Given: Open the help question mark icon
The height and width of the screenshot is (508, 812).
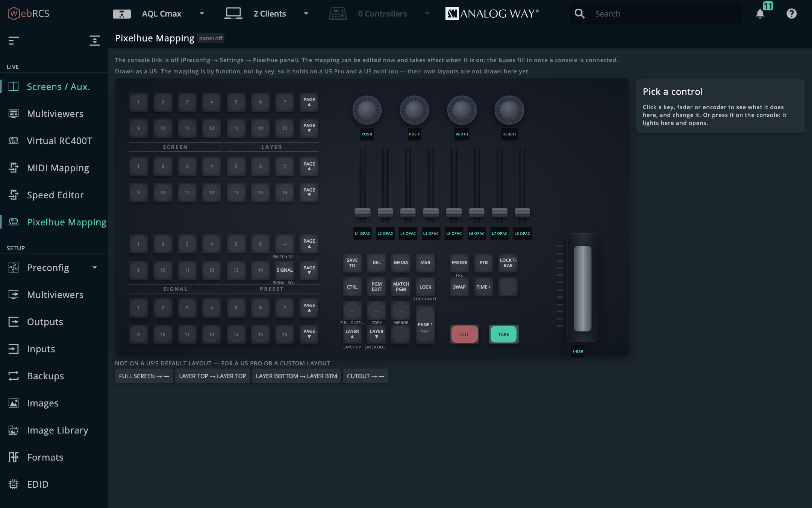Looking at the screenshot, I should pos(791,14).
